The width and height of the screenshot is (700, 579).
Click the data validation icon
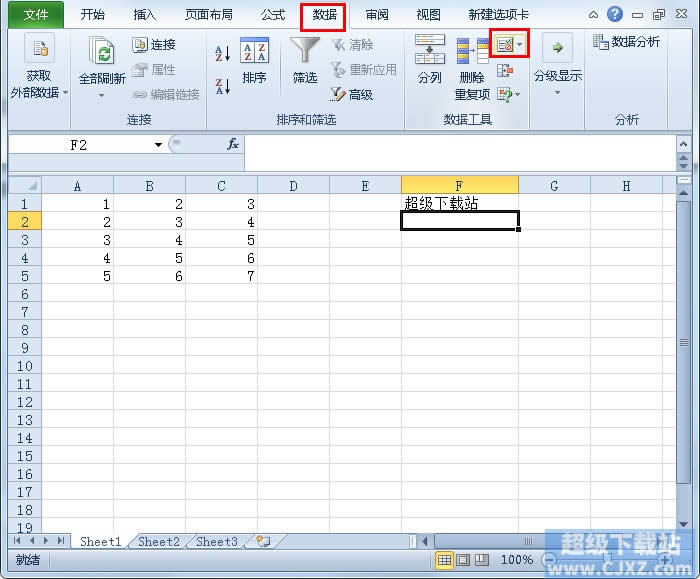(x=505, y=44)
